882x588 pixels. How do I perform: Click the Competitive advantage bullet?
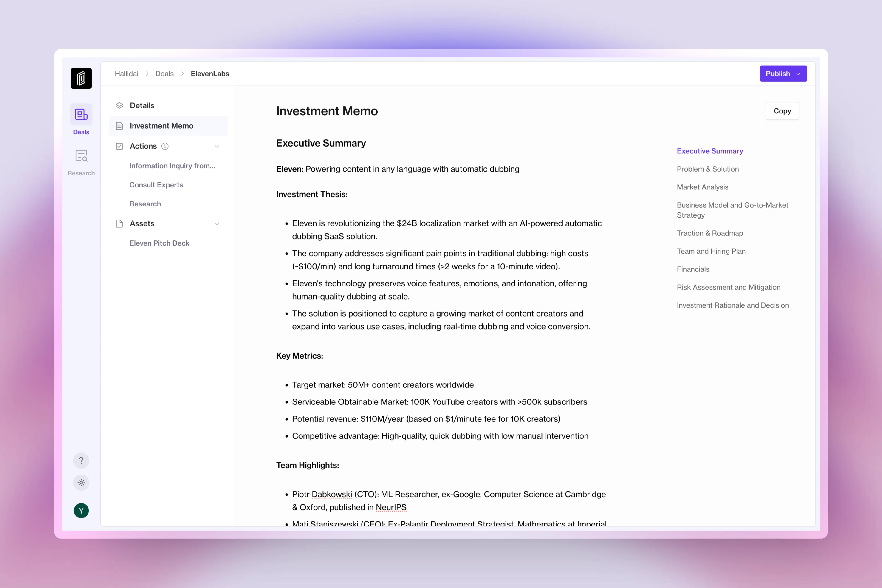pyautogui.click(x=440, y=436)
